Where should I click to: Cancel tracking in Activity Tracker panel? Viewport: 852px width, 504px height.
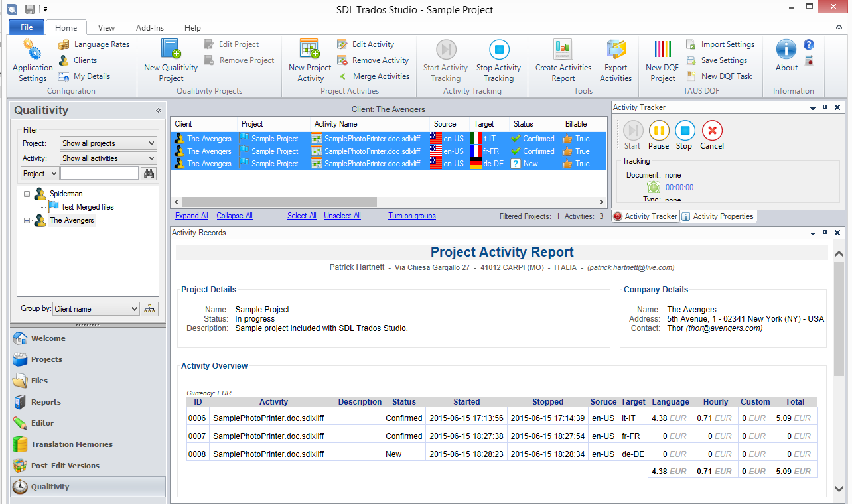(x=711, y=135)
